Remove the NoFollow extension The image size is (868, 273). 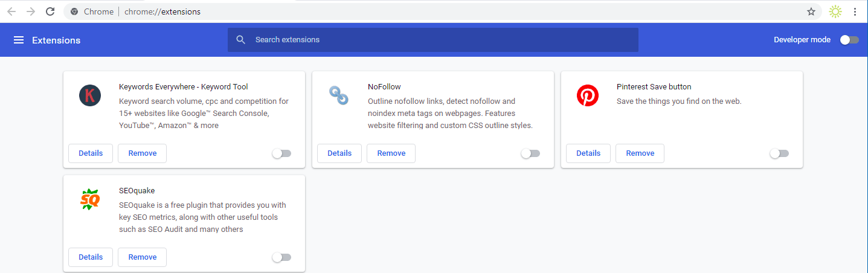tap(391, 153)
